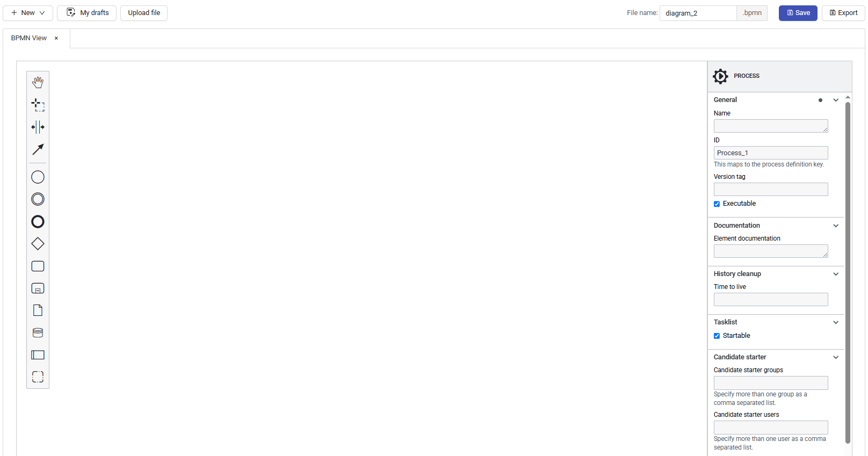Add a Gateway diamond element

(x=38, y=244)
